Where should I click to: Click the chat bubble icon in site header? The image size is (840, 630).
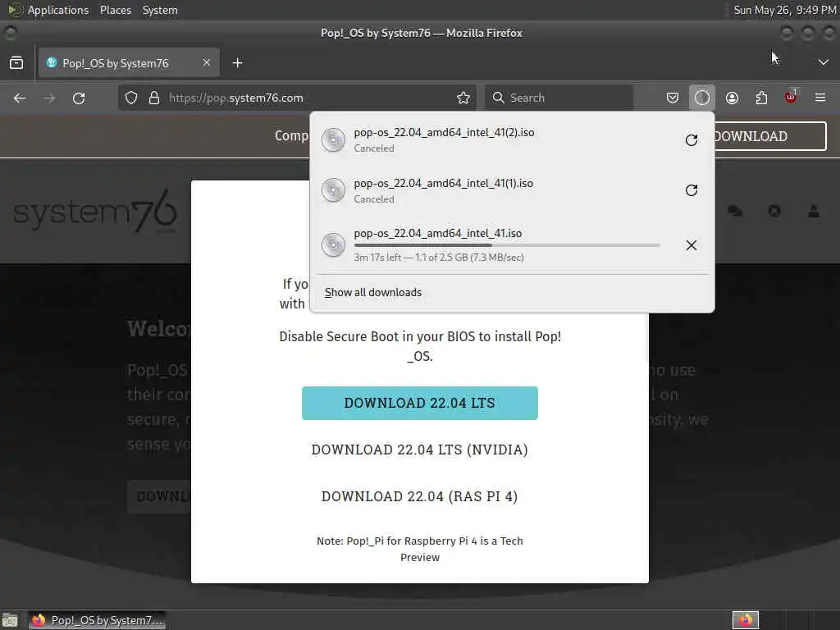pyautogui.click(x=735, y=211)
